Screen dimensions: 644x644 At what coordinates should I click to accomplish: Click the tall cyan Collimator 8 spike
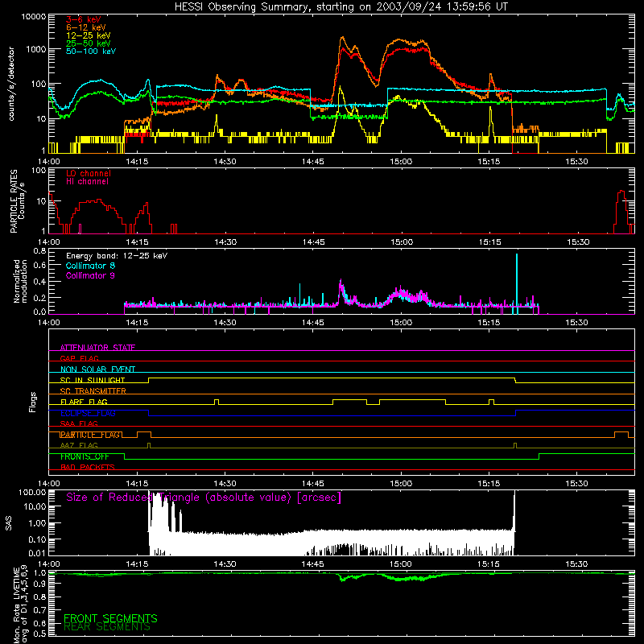tap(517, 283)
